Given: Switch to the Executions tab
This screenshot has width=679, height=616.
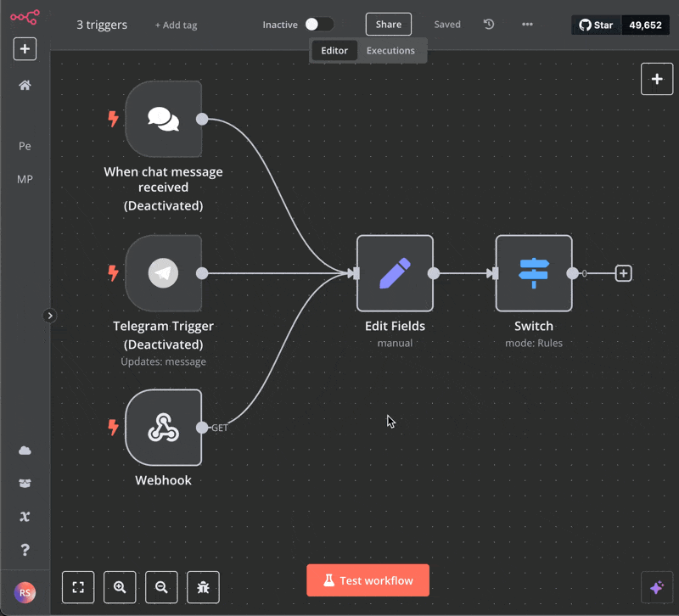Looking at the screenshot, I should pos(390,50).
